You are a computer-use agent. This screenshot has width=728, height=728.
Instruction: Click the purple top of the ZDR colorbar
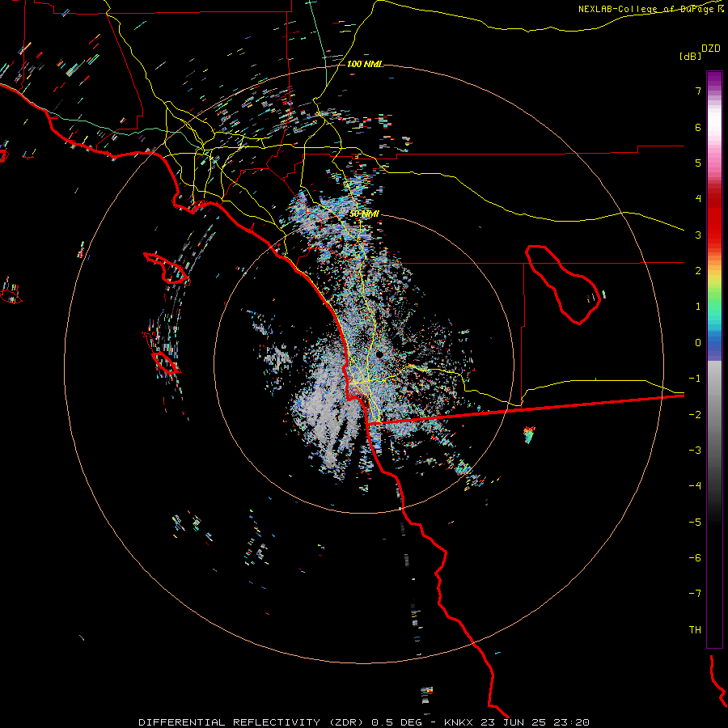coord(714,80)
